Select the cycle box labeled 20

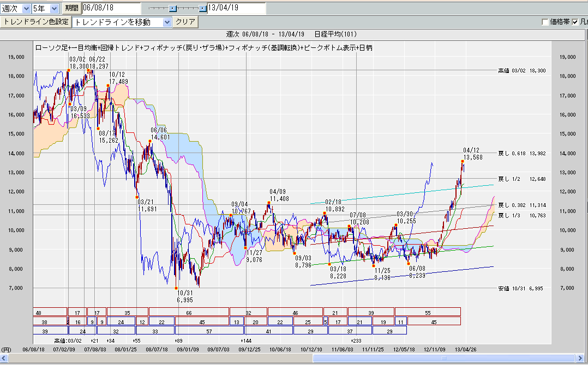255,321
